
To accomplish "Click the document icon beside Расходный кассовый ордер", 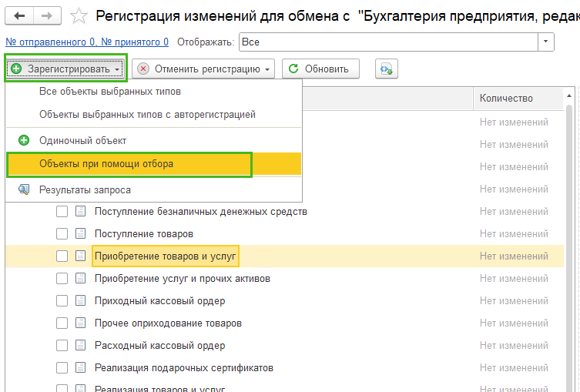I will tap(80, 345).
